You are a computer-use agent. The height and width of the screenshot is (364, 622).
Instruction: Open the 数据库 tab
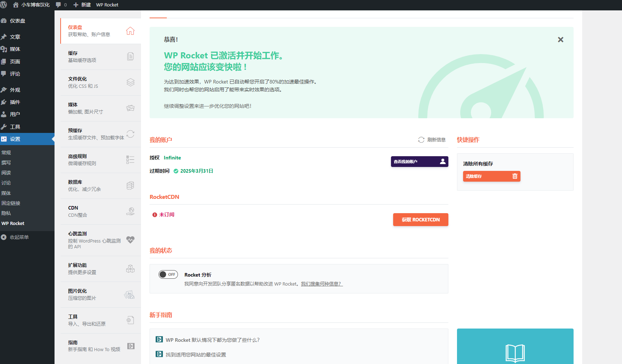tap(101, 186)
